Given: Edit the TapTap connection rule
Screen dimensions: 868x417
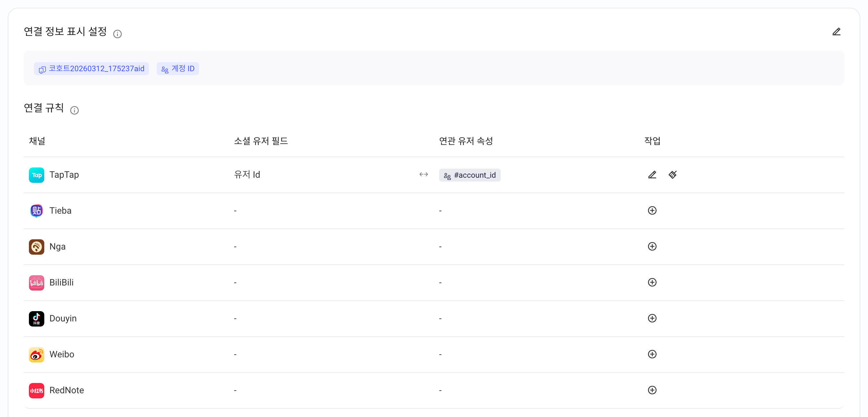Looking at the screenshot, I should point(652,175).
